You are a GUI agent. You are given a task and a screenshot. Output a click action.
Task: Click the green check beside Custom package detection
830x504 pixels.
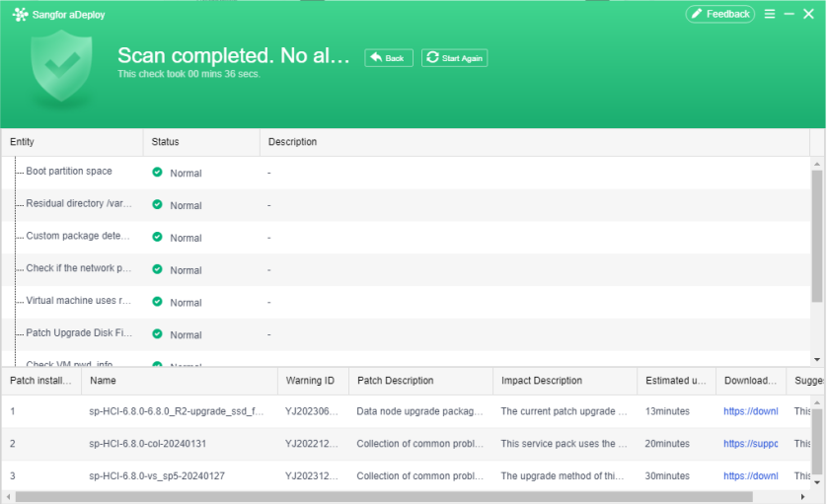pyautogui.click(x=157, y=238)
